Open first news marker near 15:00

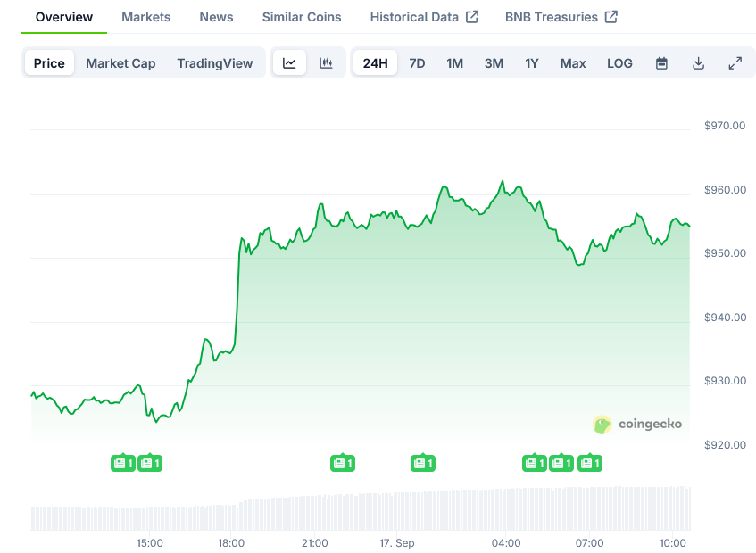pos(123,463)
